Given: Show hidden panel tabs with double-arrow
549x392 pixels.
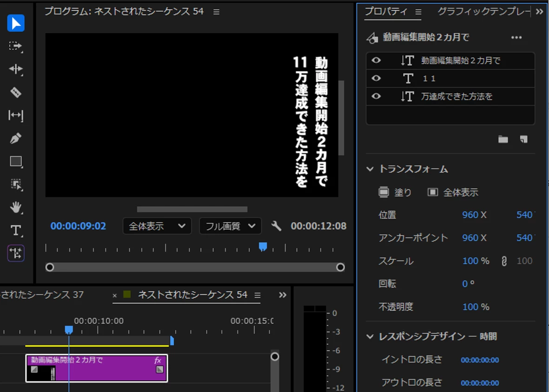Looking at the screenshot, I should pos(540,12).
